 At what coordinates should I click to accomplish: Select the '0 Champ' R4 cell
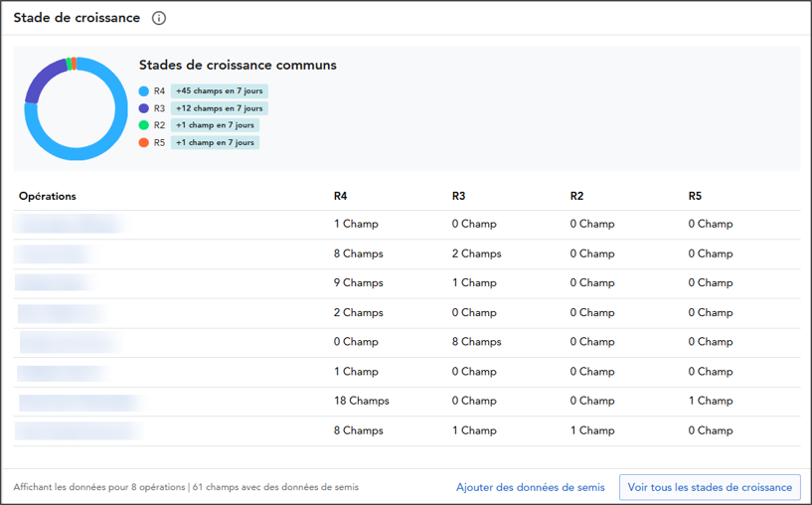tap(356, 342)
